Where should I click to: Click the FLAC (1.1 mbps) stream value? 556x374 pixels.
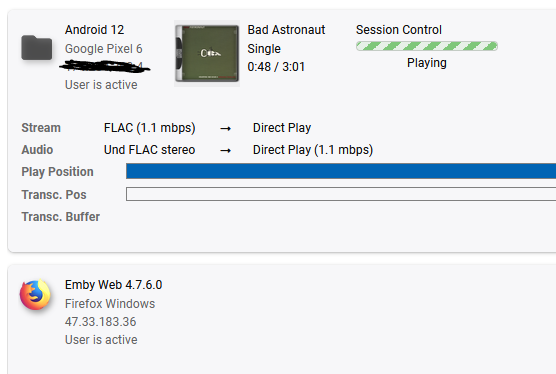(149, 128)
